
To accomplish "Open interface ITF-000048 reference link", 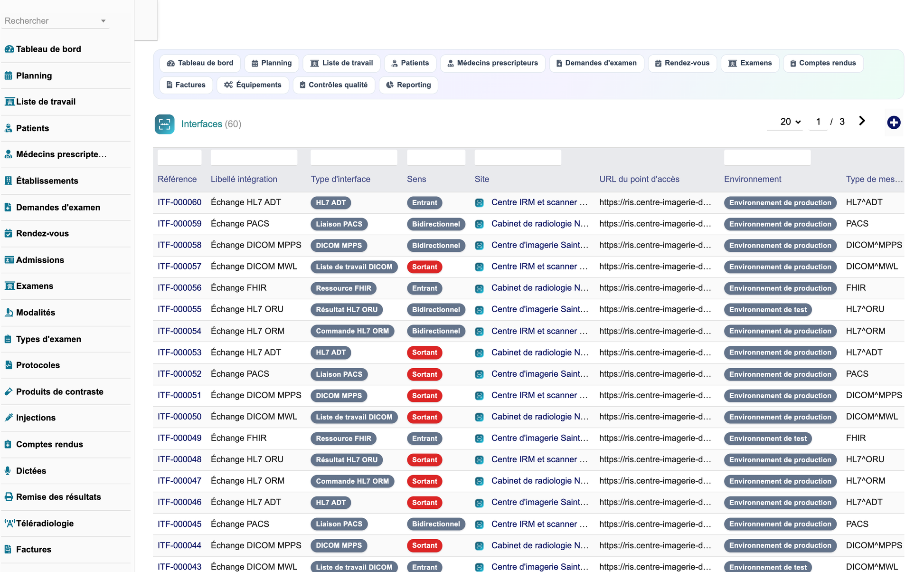I will (x=179, y=459).
